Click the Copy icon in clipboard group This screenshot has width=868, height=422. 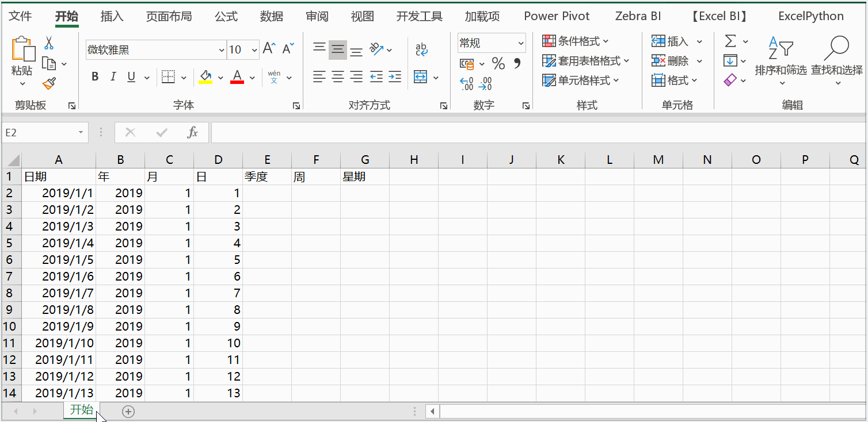click(x=49, y=63)
